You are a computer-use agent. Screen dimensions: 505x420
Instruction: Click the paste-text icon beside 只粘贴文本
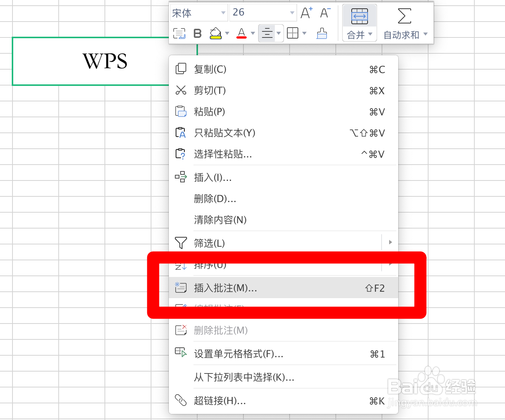tap(181, 132)
